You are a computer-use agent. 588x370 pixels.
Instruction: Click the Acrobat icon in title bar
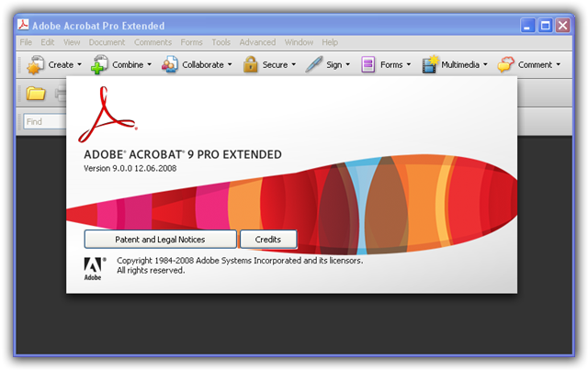23,25
